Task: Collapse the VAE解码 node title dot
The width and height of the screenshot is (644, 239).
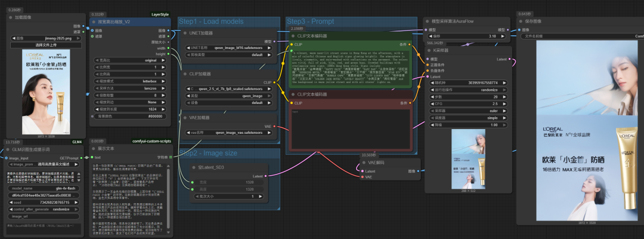Action: click(364, 163)
